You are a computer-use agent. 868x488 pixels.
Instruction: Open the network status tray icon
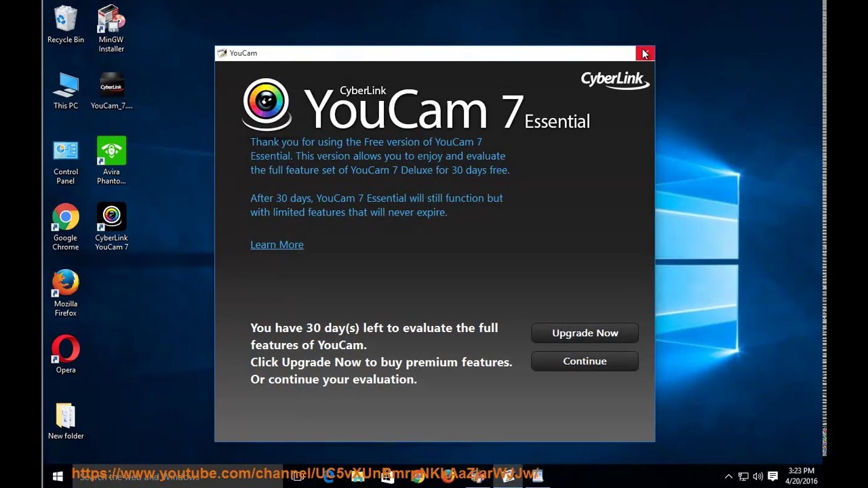(x=743, y=476)
